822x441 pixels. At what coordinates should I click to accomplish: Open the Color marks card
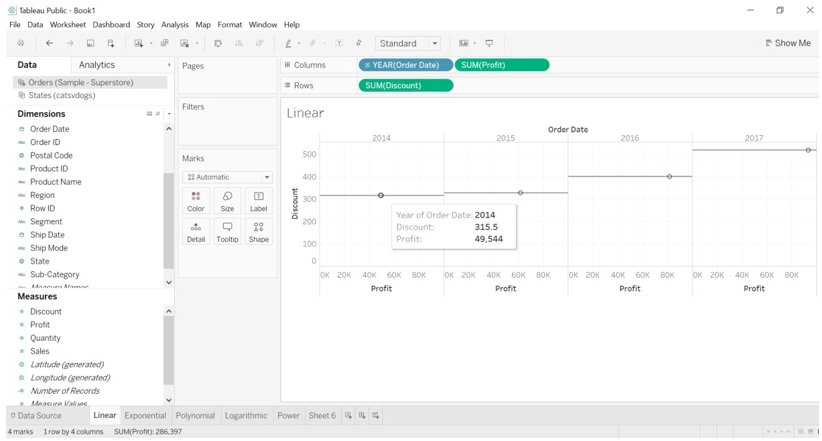(x=196, y=201)
